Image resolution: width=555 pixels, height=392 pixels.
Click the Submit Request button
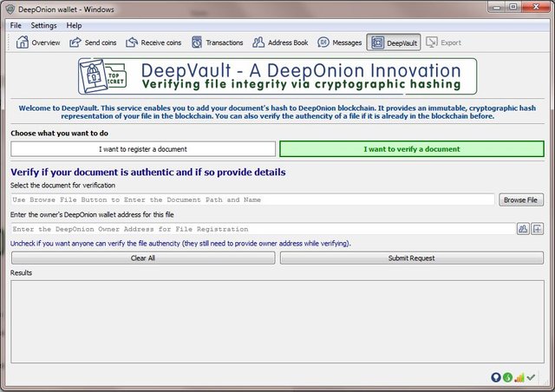point(412,258)
